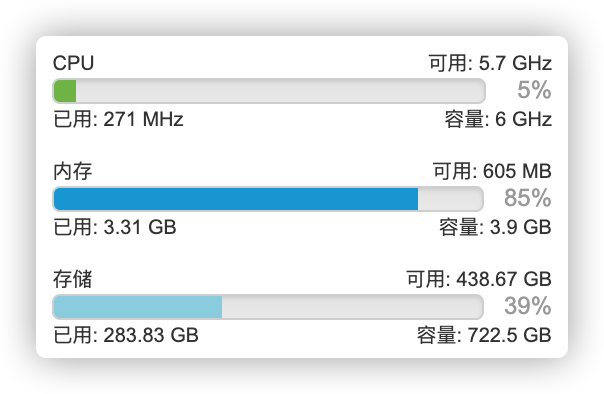Click the storage capacity 722.5 GB text
The image size is (604, 394).
(x=484, y=335)
